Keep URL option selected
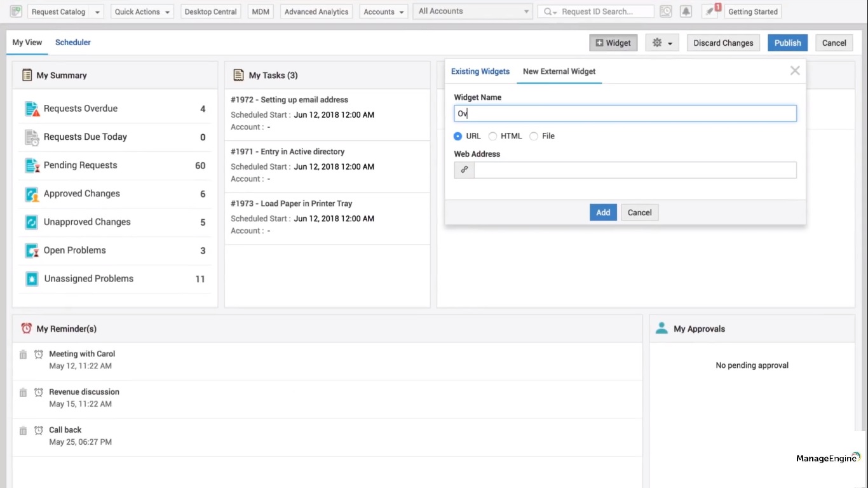 pyautogui.click(x=458, y=135)
